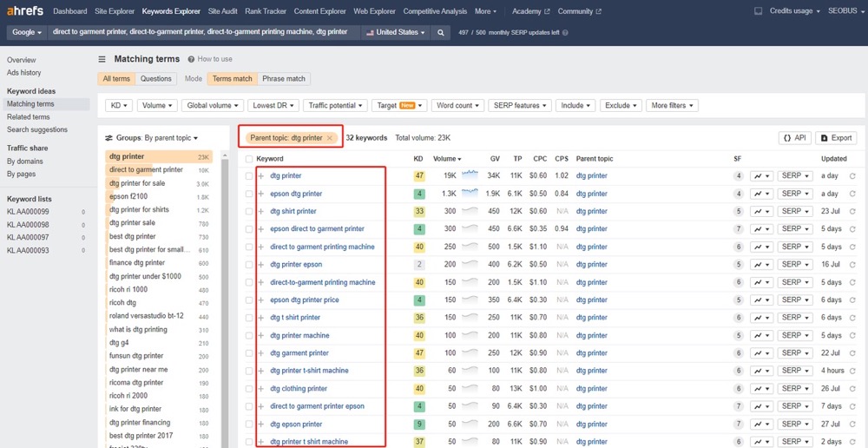Refresh the epson dtg printer row
868x448 pixels.
coord(852,194)
